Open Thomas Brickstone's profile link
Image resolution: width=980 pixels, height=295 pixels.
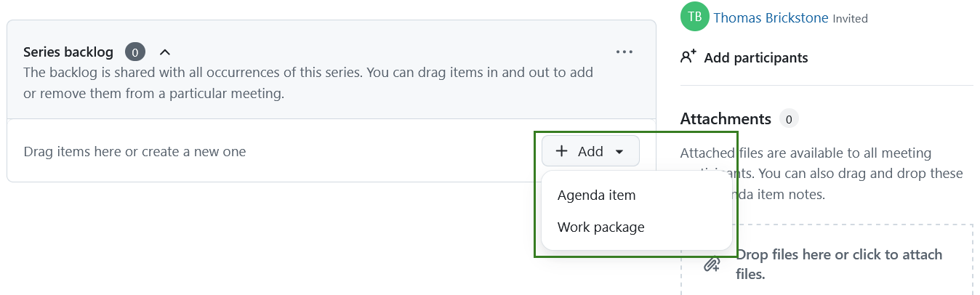coord(771,18)
